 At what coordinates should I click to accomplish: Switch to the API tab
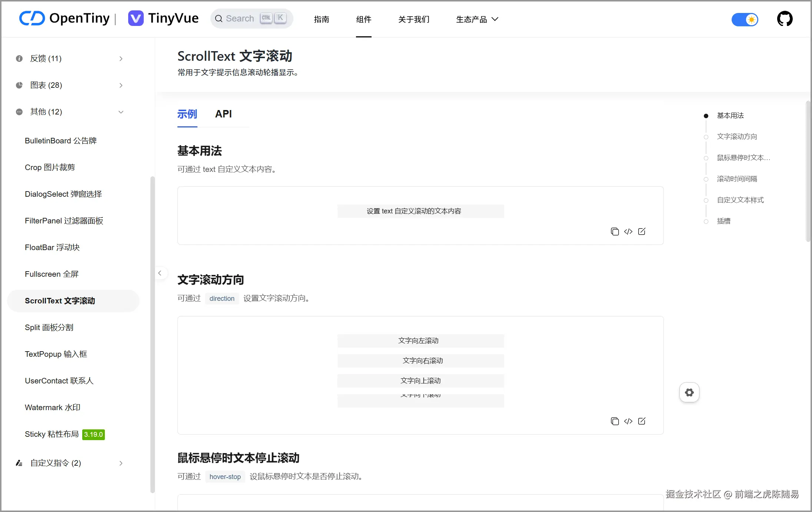(223, 114)
